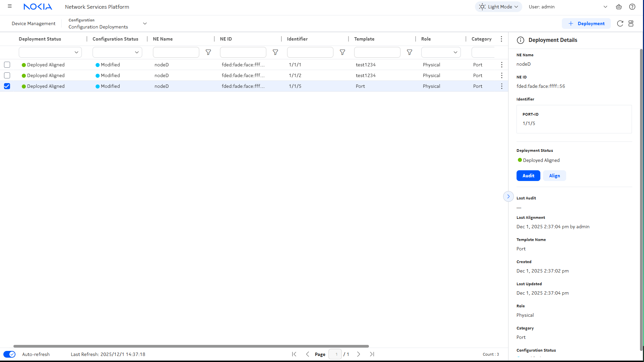The height and width of the screenshot is (362, 644).
Task: Click the Template column filter icon
Action: (x=410, y=52)
